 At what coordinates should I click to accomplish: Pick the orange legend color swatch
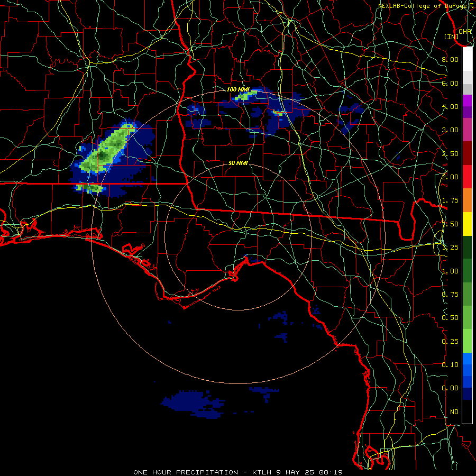click(467, 200)
